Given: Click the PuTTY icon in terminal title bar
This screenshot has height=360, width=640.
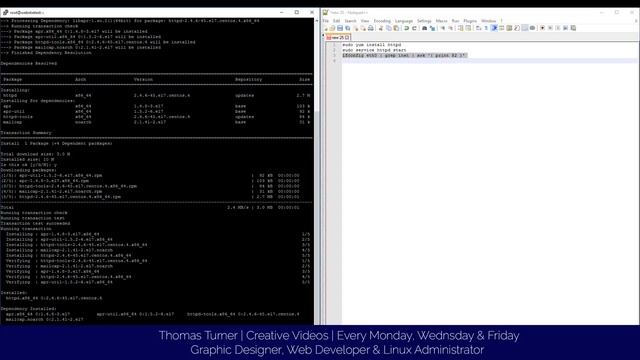Looking at the screenshot, I should (5, 13).
